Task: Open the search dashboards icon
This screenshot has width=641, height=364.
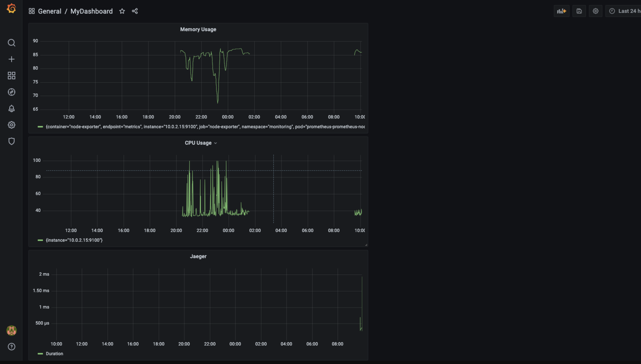Action: (x=11, y=43)
